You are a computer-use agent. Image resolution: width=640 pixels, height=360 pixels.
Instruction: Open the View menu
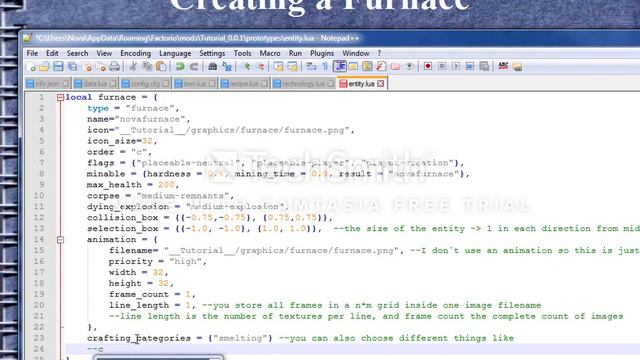click(104, 53)
